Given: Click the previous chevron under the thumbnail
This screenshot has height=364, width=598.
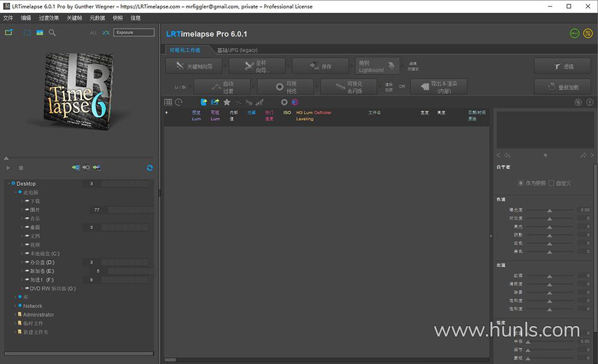Looking at the screenshot, I should (x=498, y=155).
